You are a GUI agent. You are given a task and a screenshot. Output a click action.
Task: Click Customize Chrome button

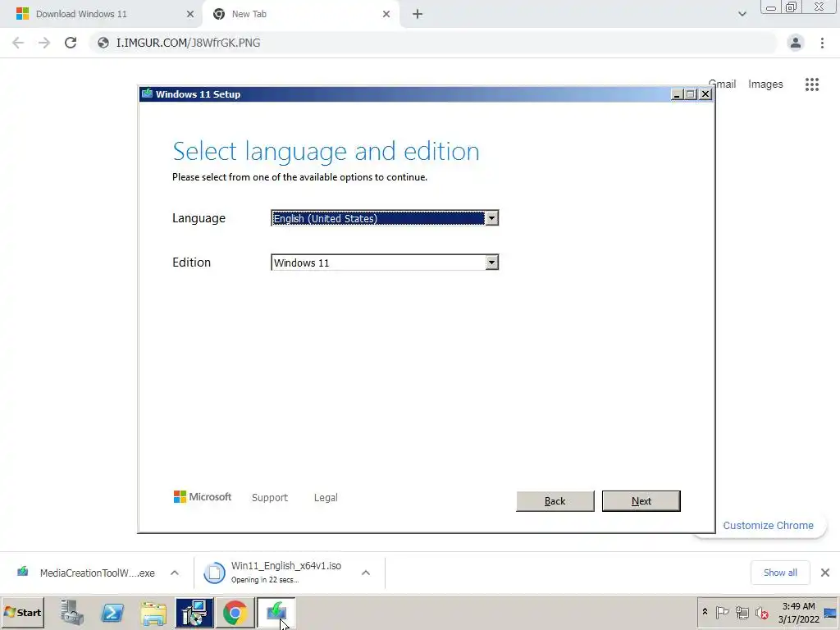(x=768, y=526)
